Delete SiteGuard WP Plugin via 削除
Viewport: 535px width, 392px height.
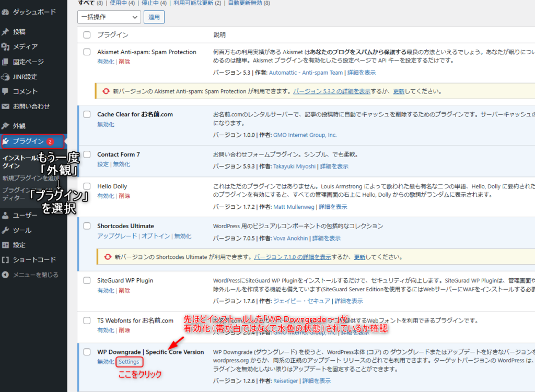[x=124, y=290]
